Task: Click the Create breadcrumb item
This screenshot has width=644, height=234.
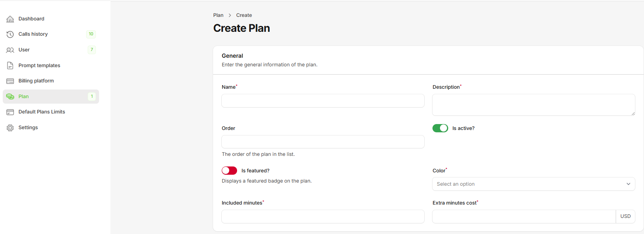Action: (244, 15)
